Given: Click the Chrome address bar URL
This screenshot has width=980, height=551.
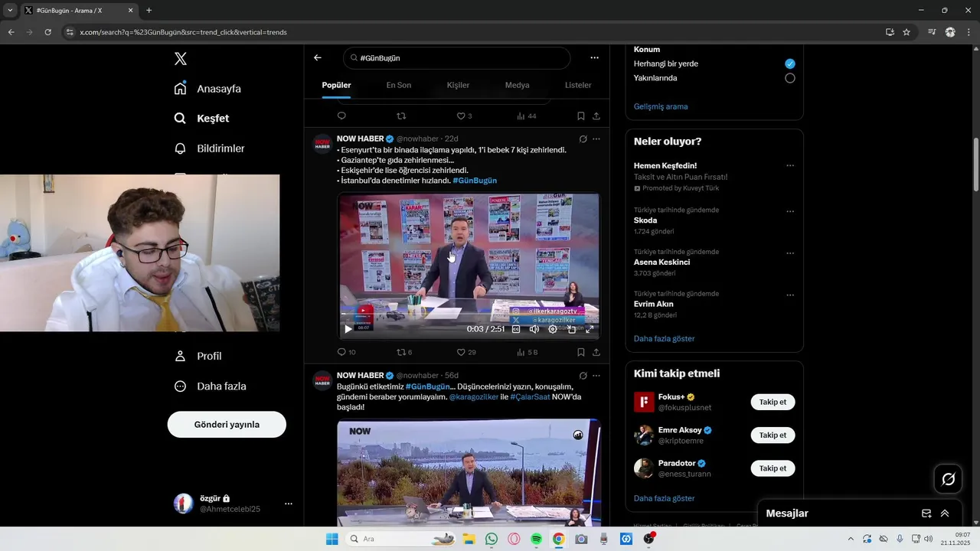Looking at the screenshot, I should coord(184,32).
